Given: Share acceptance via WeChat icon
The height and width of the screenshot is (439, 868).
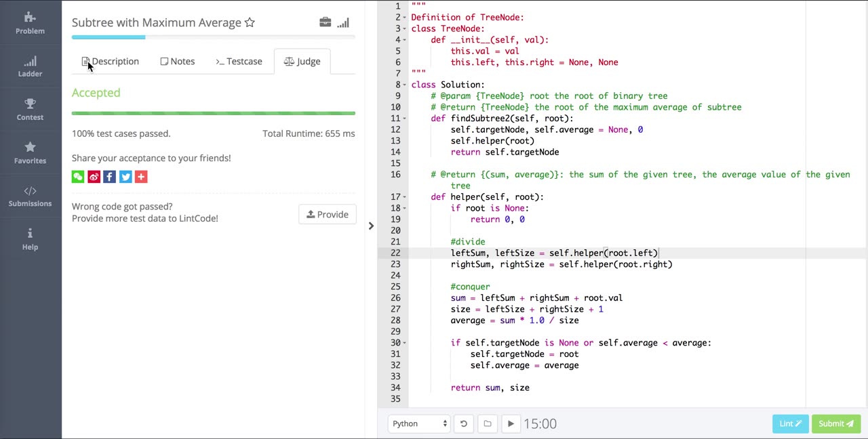Looking at the screenshot, I should [x=78, y=177].
